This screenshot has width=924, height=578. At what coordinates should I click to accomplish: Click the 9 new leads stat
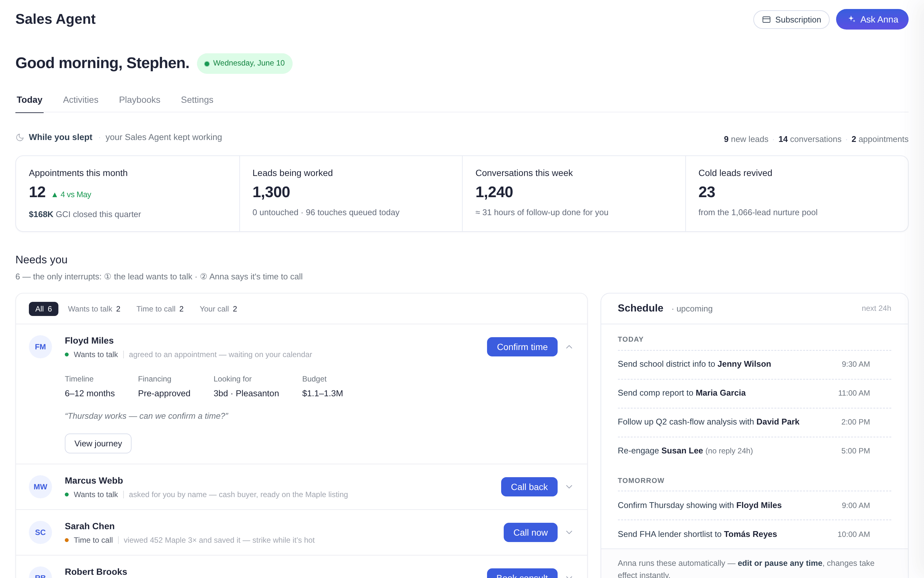pyautogui.click(x=746, y=139)
